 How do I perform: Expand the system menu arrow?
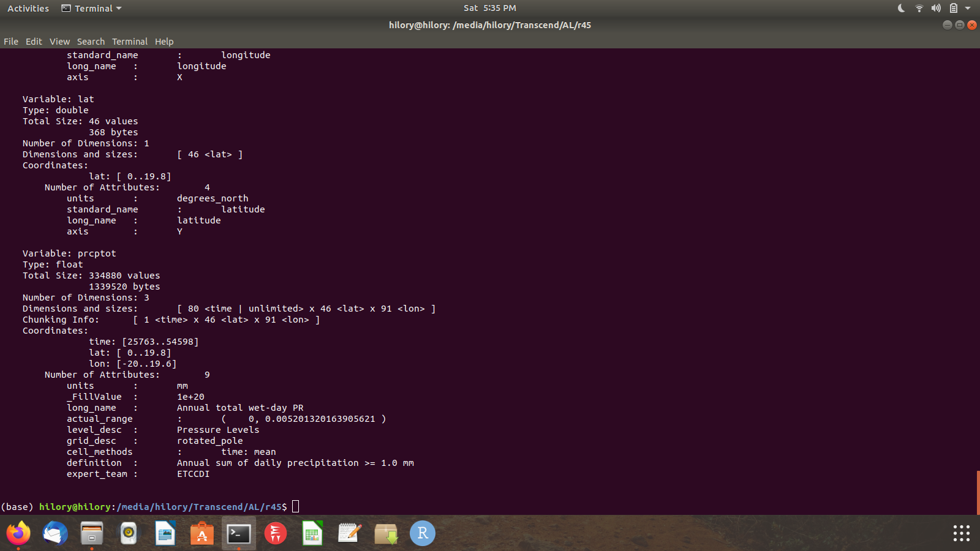968,8
